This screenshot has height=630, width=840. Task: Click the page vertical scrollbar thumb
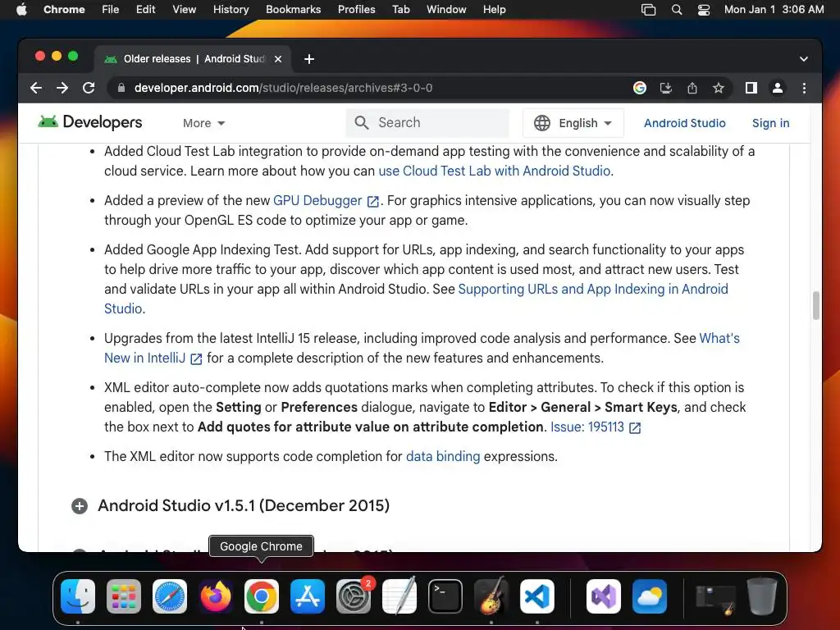816,305
